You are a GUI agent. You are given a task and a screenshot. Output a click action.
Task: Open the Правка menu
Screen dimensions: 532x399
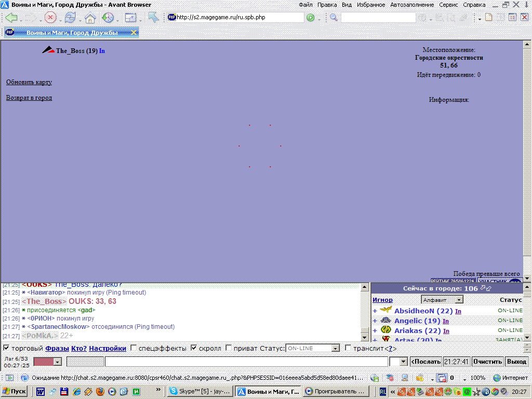[x=327, y=5]
